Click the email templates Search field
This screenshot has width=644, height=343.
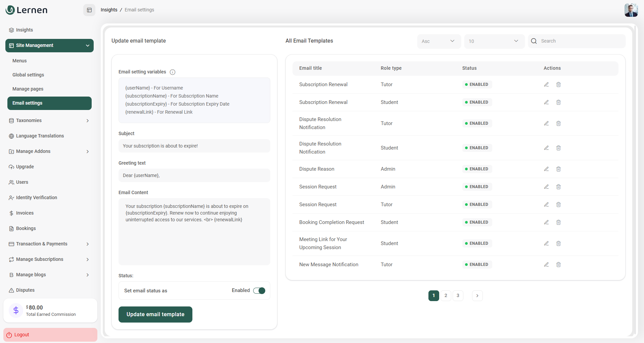coord(581,41)
